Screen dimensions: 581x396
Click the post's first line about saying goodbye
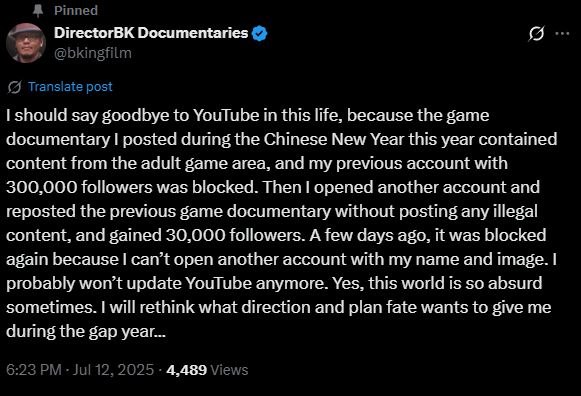248,115
